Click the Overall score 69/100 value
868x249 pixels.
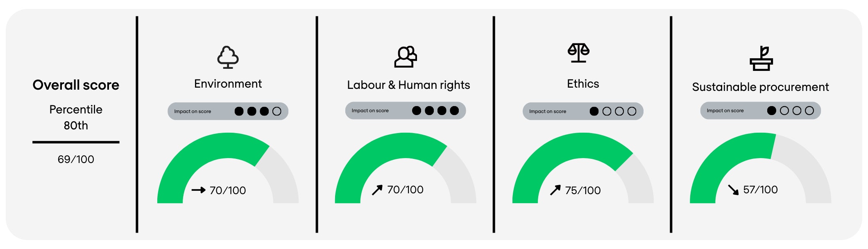(x=76, y=159)
